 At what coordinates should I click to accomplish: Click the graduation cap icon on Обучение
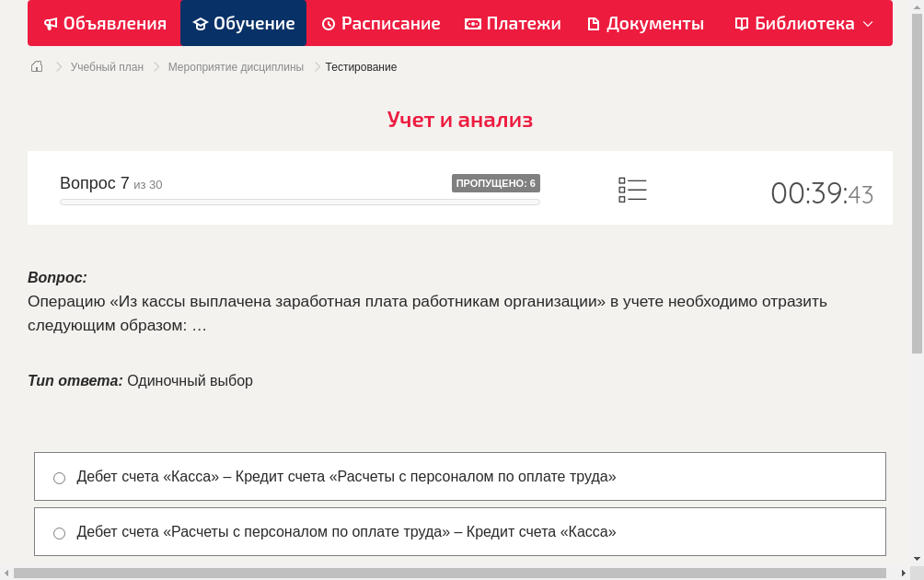click(x=201, y=23)
